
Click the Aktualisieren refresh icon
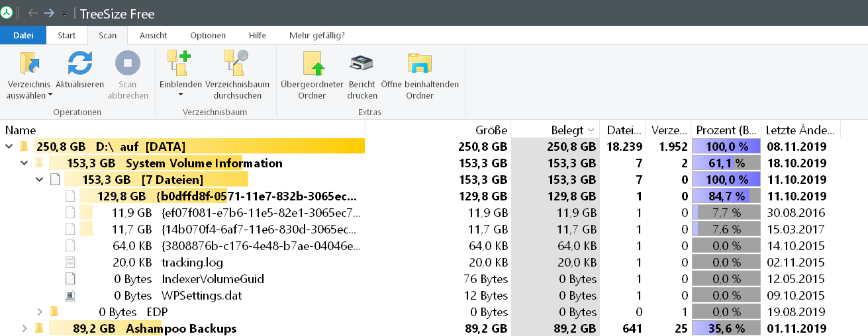click(79, 64)
